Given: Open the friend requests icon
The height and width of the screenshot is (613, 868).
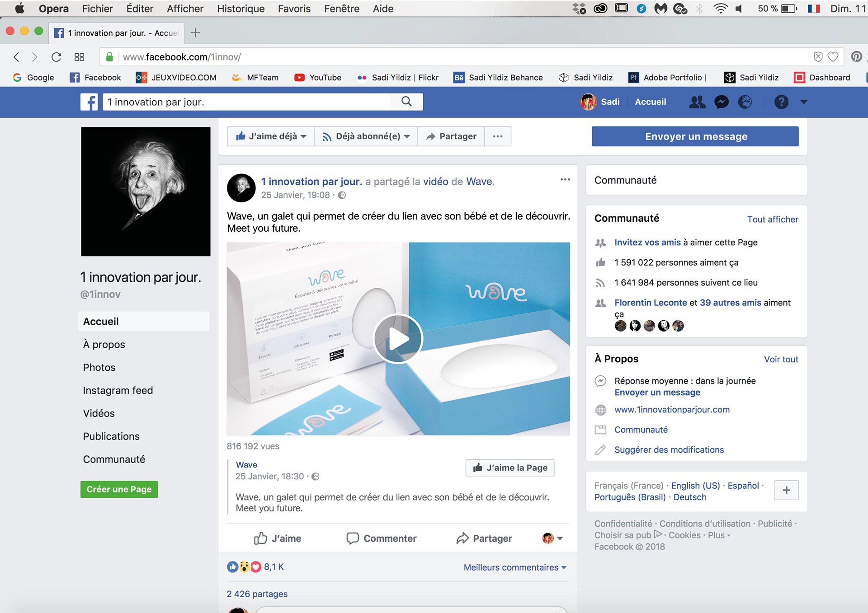Looking at the screenshot, I should (x=697, y=102).
